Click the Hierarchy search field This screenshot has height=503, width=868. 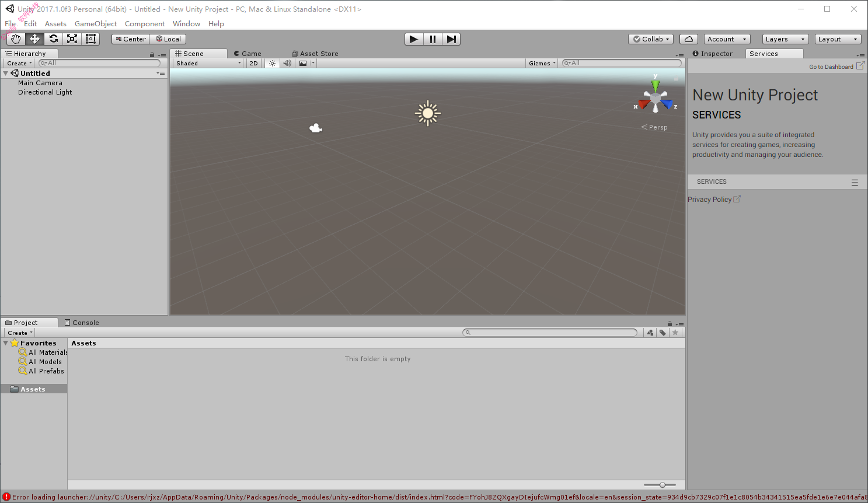coord(99,63)
